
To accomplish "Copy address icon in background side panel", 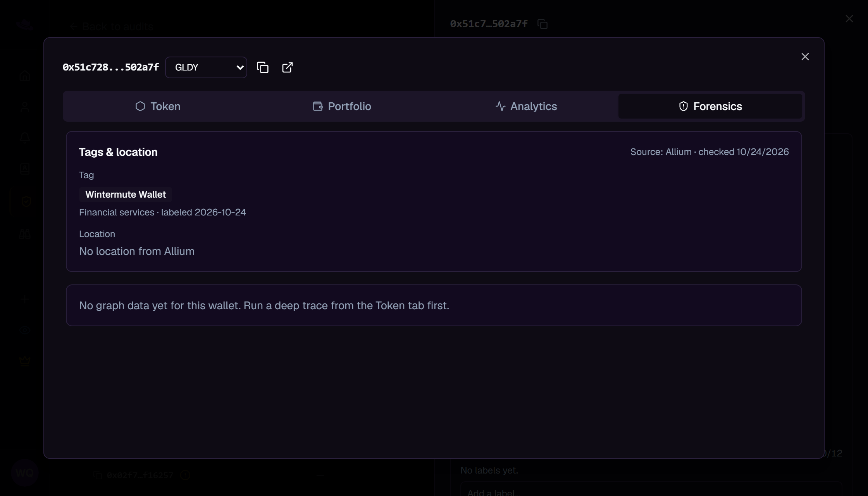I will tap(542, 24).
